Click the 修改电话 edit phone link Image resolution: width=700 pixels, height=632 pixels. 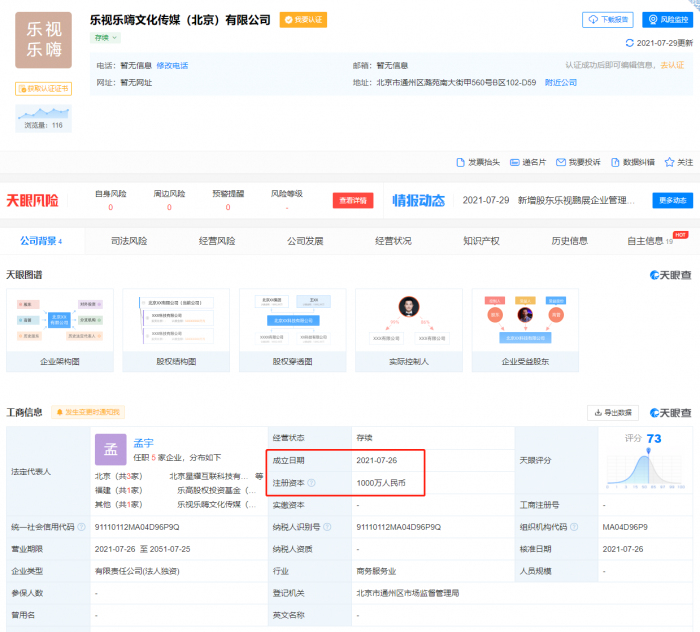point(171,65)
